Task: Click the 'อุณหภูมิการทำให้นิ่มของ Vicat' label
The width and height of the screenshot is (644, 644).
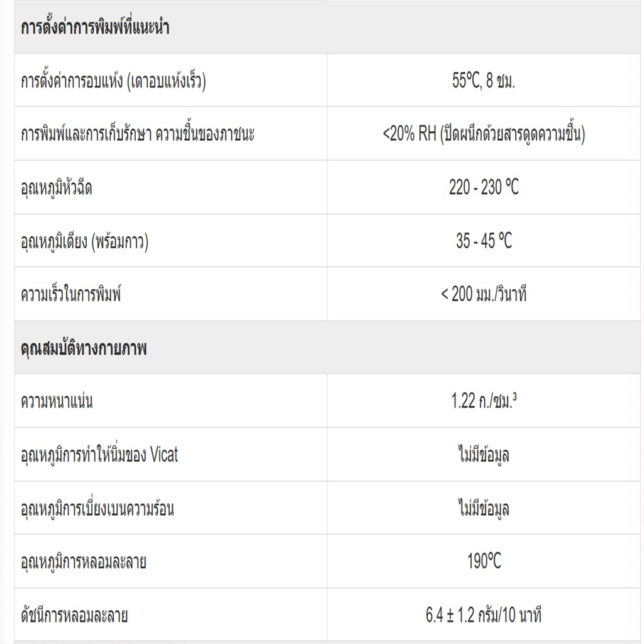Action: [99, 455]
